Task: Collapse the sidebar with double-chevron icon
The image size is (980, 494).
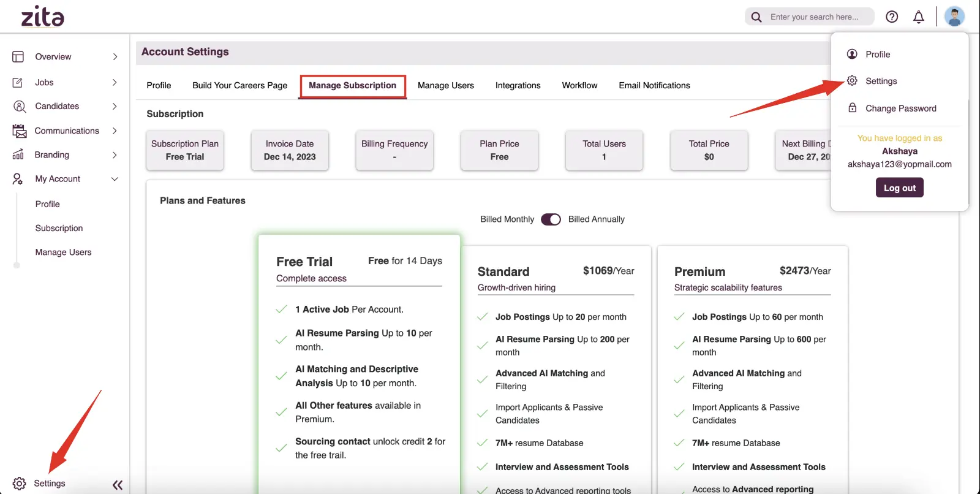Action: [118, 485]
